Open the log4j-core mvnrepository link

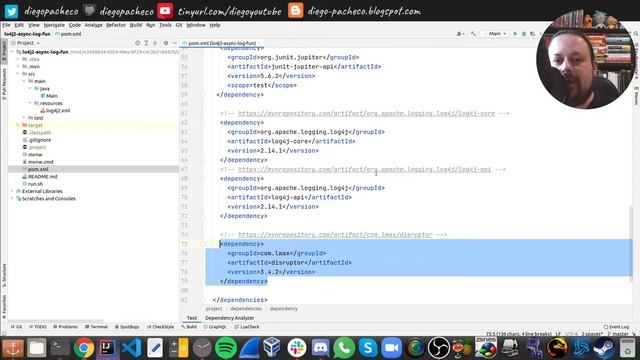click(x=367, y=113)
